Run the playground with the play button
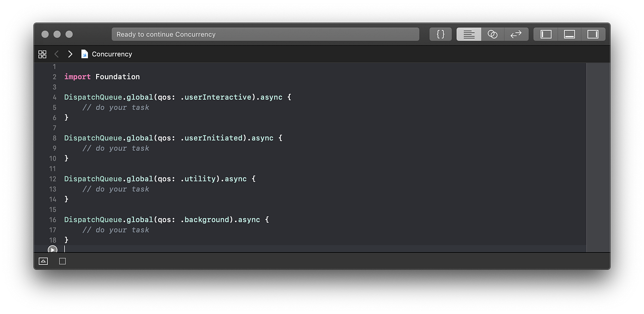This screenshot has height=314, width=644. (52, 250)
